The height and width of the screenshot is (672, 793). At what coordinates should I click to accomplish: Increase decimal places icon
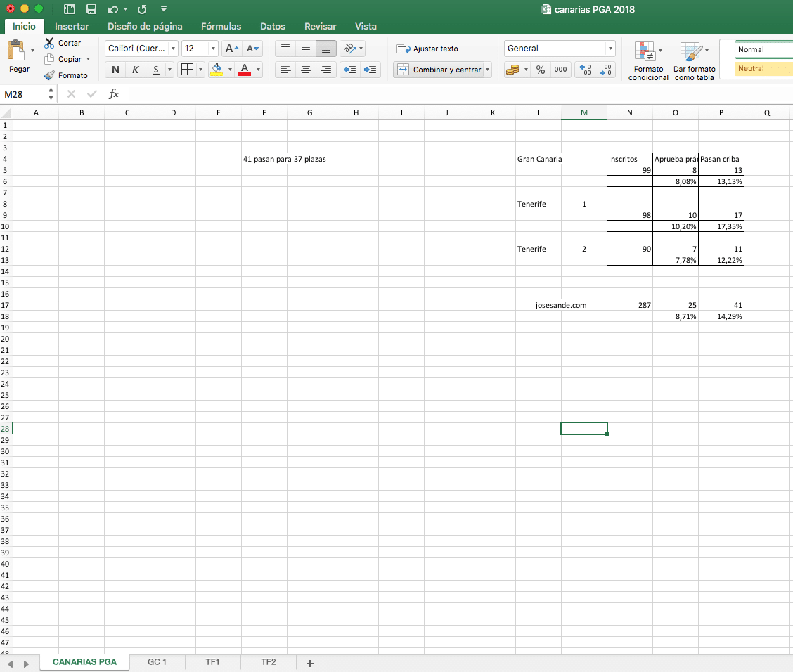pyautogui.click(x=585, y=70)
